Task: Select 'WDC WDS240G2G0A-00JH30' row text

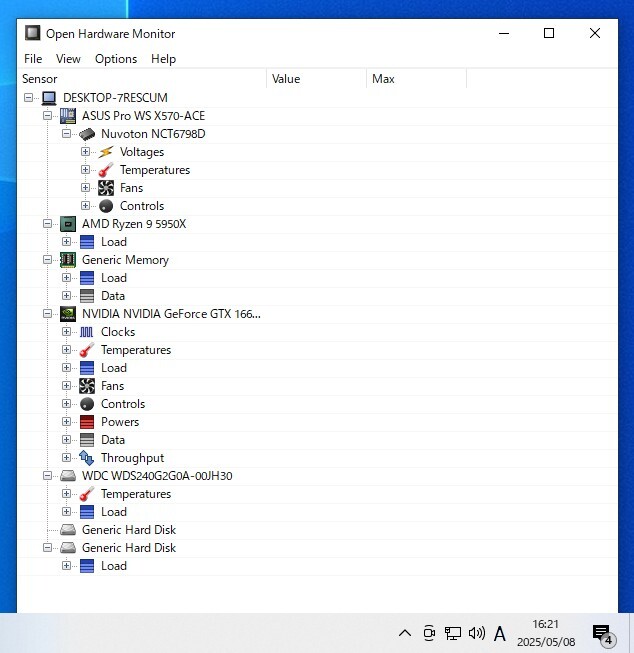Action: [157, 476]
